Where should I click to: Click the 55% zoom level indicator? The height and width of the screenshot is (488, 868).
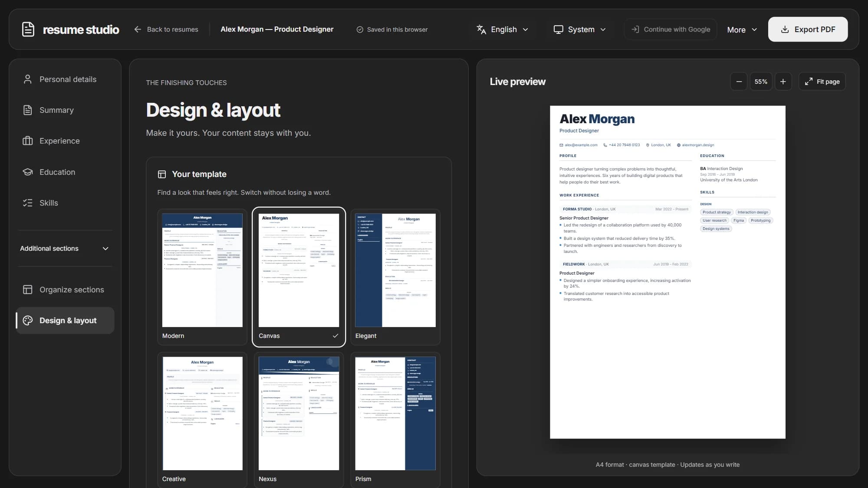[761, 82]
